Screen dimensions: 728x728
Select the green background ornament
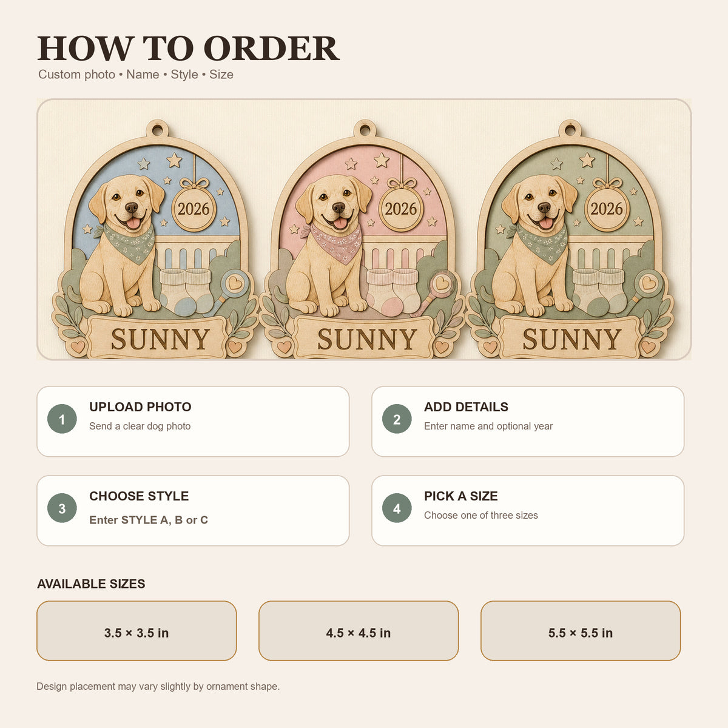570,240
